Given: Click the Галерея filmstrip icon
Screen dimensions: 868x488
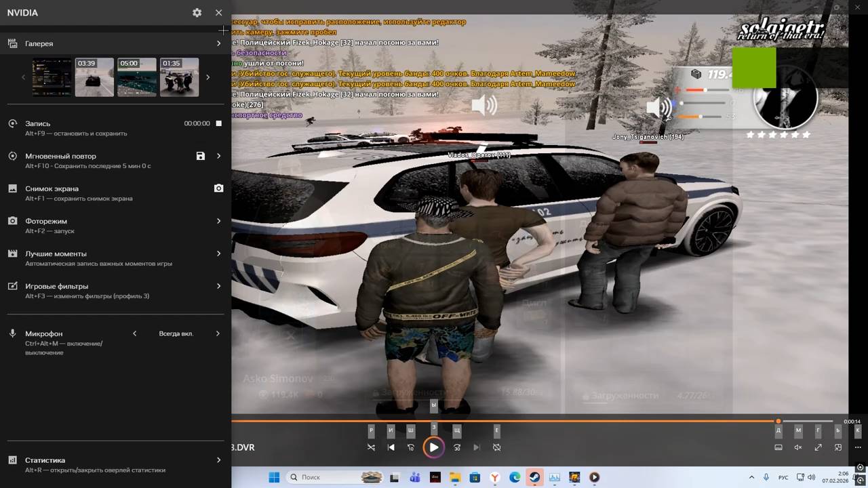Looking at the screenshot, I should click(x=12, y=43).
